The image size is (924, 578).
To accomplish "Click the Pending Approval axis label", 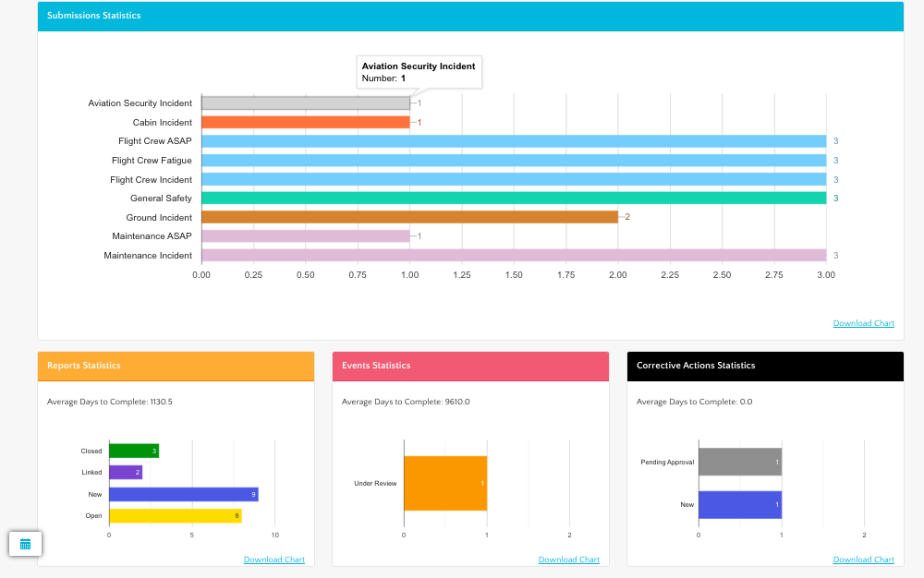I will 668,462.
